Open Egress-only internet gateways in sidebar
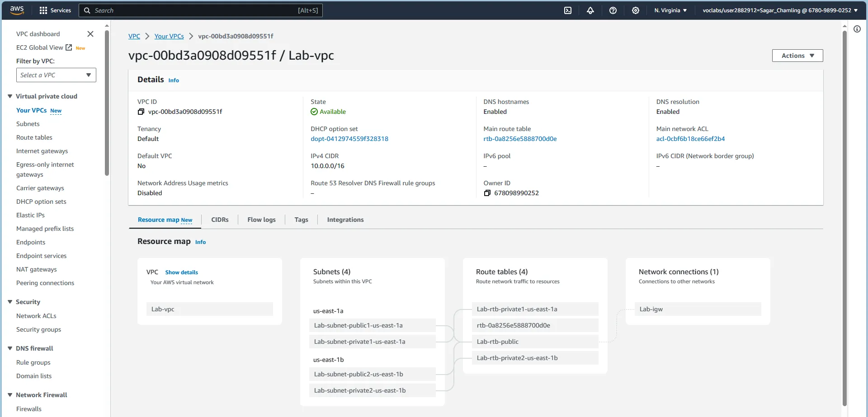 tap(45, 169)
